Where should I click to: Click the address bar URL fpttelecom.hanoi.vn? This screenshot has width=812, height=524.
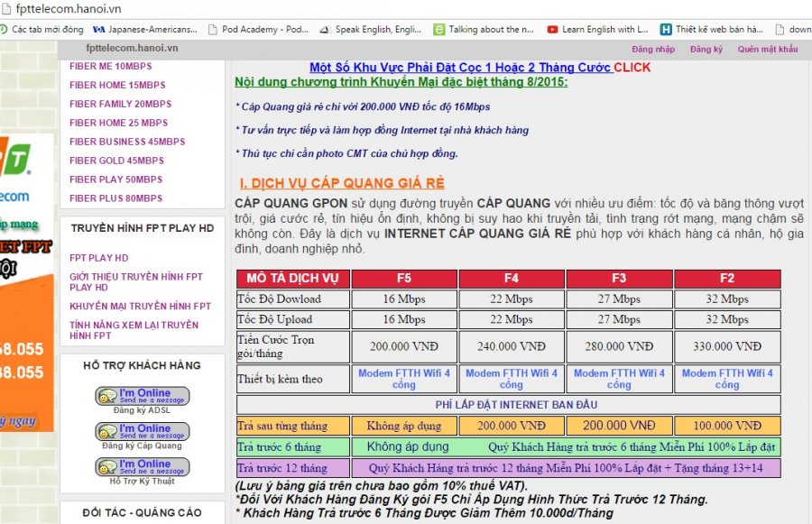[x=69, y=9]
